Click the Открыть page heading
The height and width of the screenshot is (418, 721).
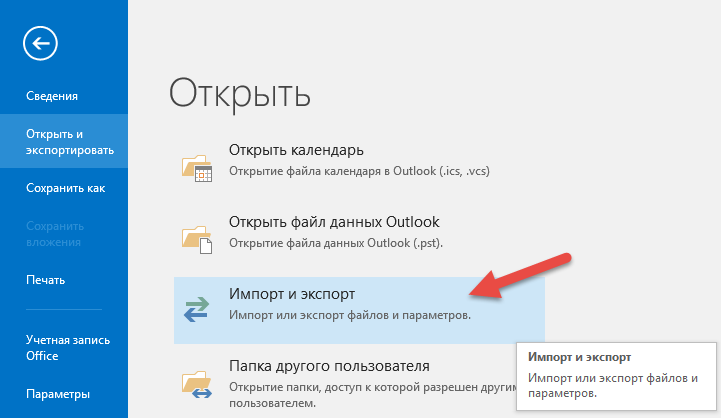click(x=240, y=94)
